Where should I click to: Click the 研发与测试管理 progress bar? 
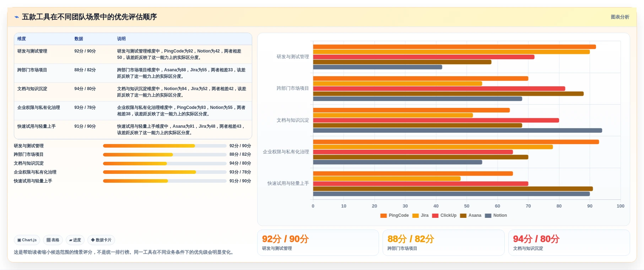click(x=165, y=146)
